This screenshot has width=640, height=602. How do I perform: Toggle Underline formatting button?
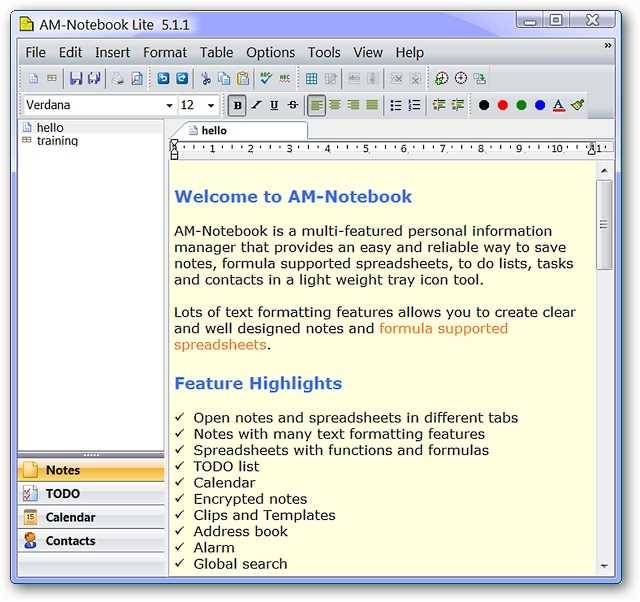274,105
